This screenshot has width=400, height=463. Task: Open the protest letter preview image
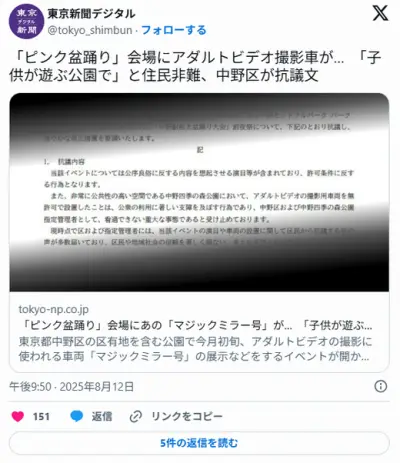click(x=199, y=192)
